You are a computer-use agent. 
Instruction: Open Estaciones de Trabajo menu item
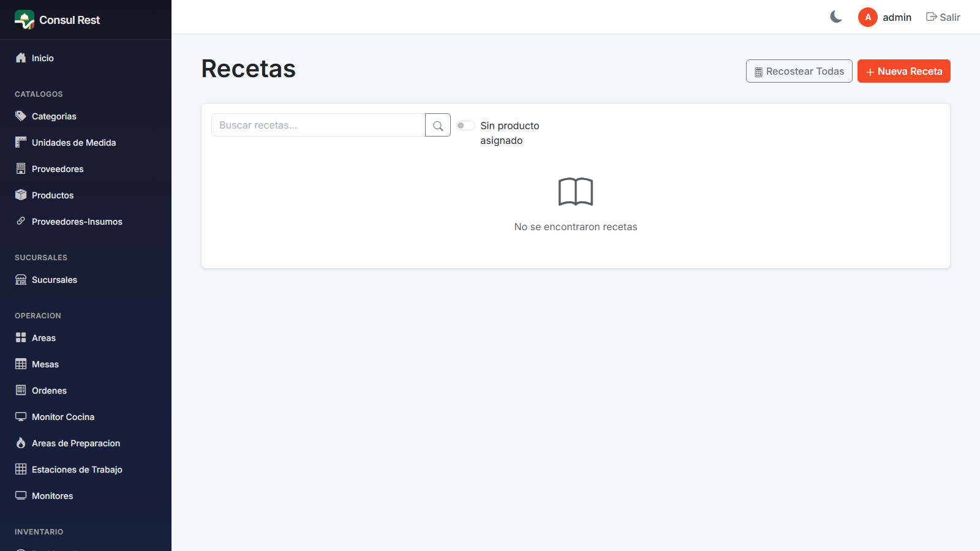coord(86,470)
